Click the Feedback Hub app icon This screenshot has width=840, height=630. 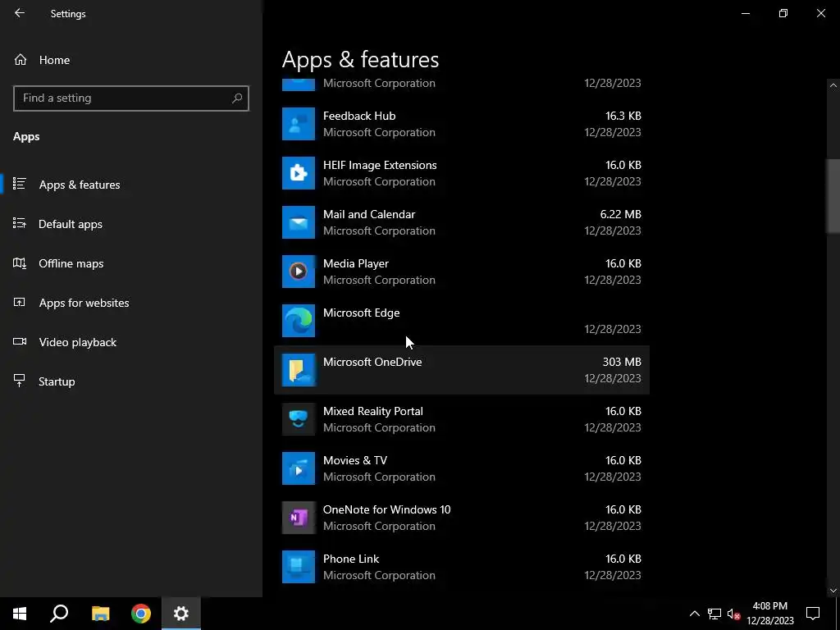coord(299,124)
